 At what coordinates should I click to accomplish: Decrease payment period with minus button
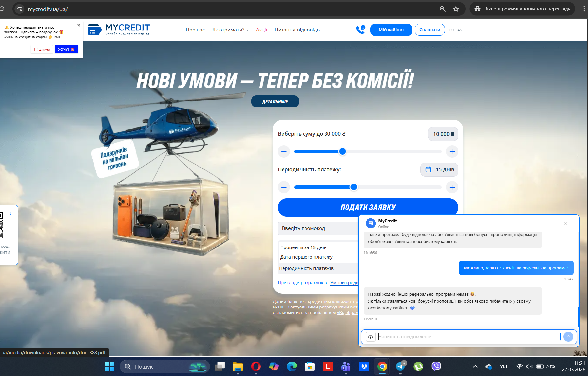284,187
